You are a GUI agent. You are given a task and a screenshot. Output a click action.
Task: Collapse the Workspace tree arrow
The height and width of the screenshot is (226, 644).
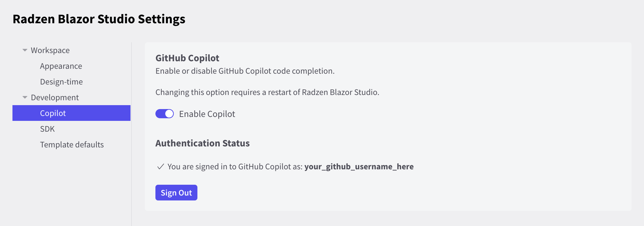coord(25,50)
